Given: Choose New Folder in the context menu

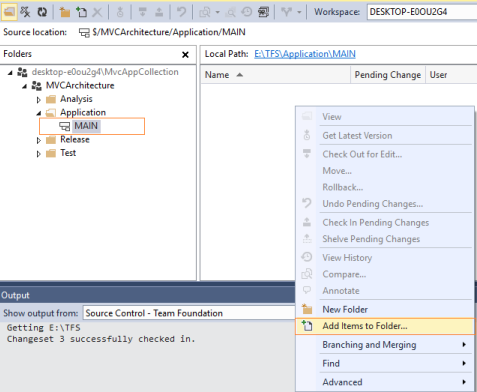Looking at the screenshot, I should click(385, 309).
